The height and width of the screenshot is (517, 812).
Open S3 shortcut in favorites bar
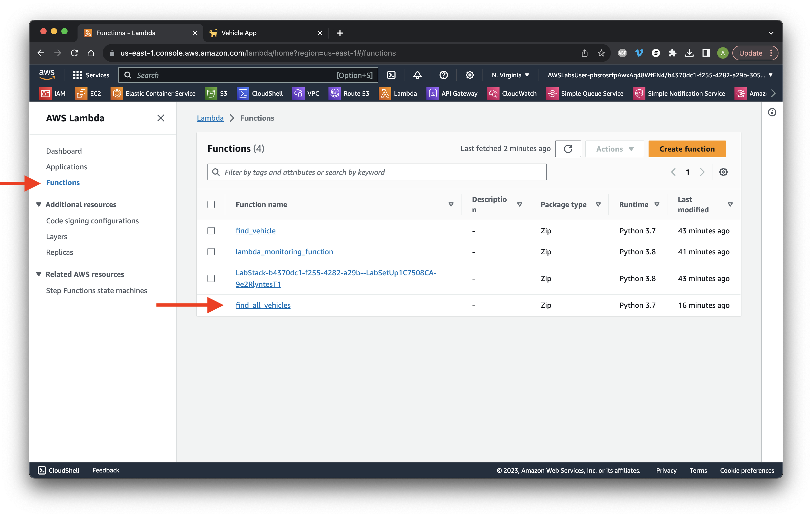click(216, 94)
